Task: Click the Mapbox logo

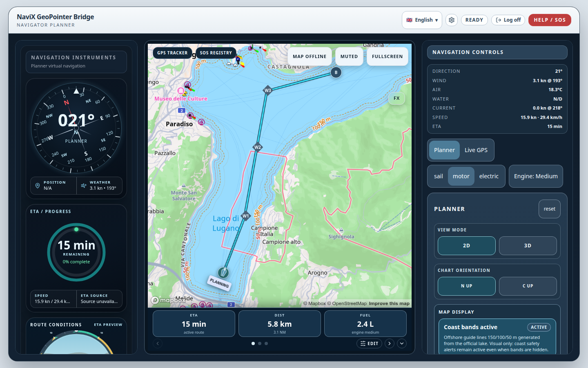Action: (168, 300)
